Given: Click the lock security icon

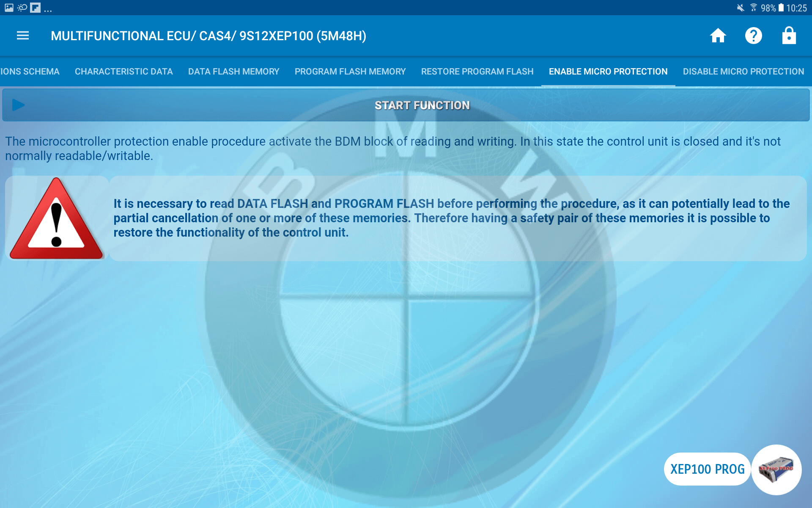Looking at the screenshot, I should click(x=789, y=35).
